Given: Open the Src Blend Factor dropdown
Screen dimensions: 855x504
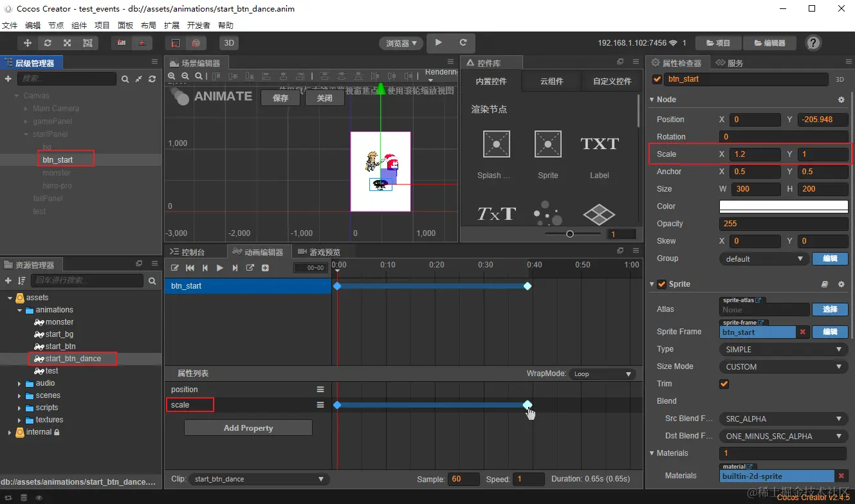Looking at the screenshot, I should [x=784, y=419].
